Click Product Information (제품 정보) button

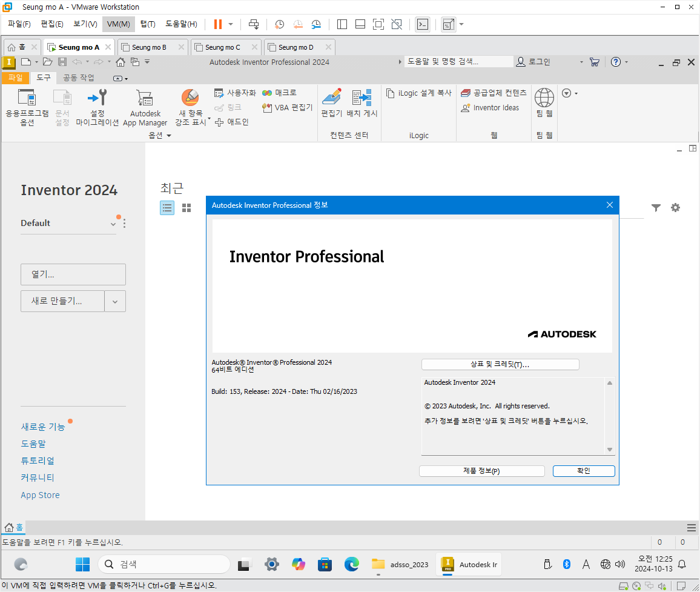coord(481,471)
